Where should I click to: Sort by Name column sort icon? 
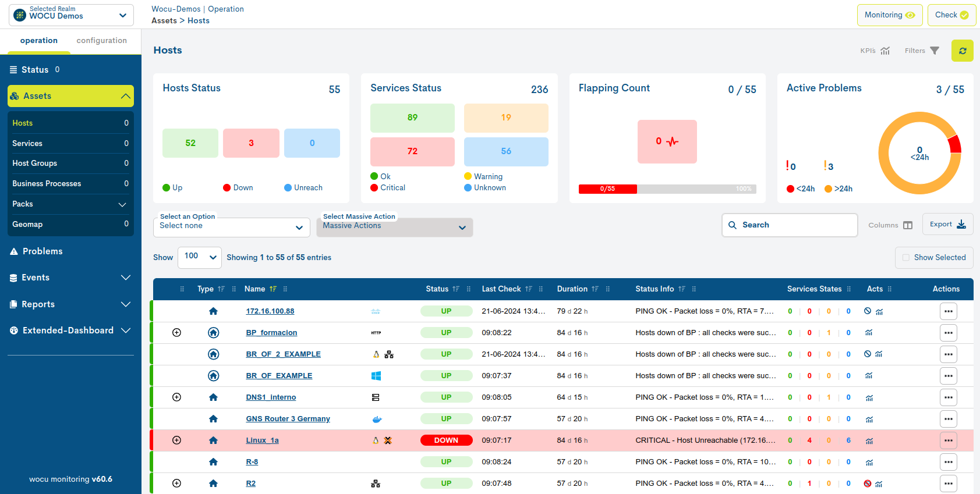pyautogui.click(x=273, y=289)
